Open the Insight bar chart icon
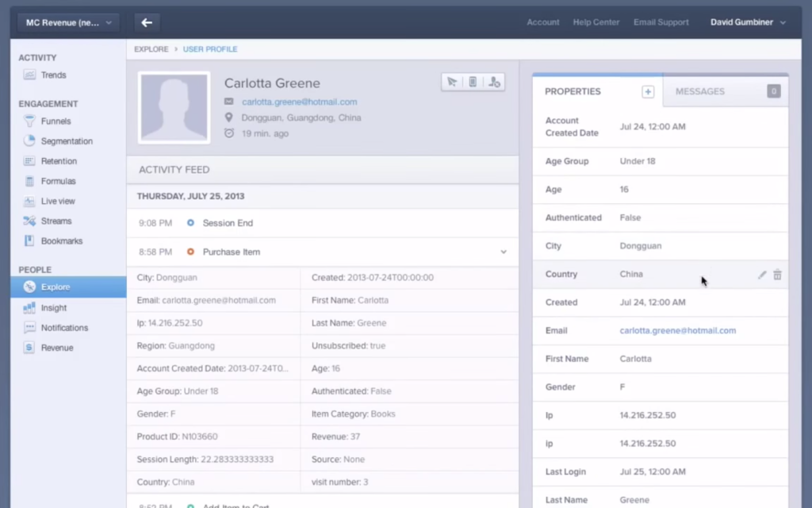Screen dimensions: 812x508 click(29, 308)
